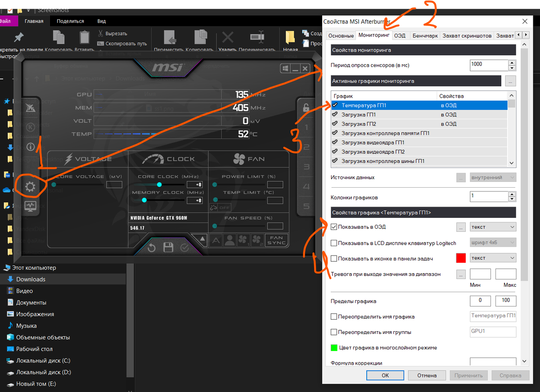Screen dimensions: 540x392
Task: Click the pin to quick access icon in Explorer
Action: [x=18, y=37]
